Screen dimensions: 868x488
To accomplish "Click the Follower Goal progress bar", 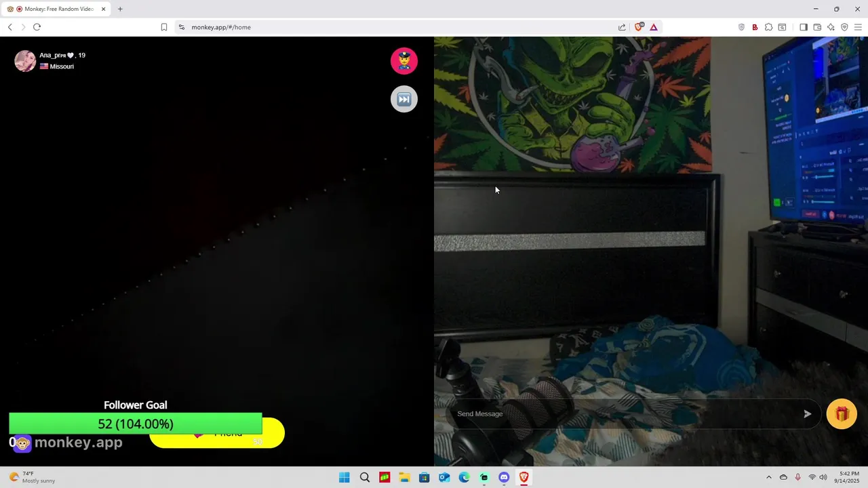I will point(136,424).
